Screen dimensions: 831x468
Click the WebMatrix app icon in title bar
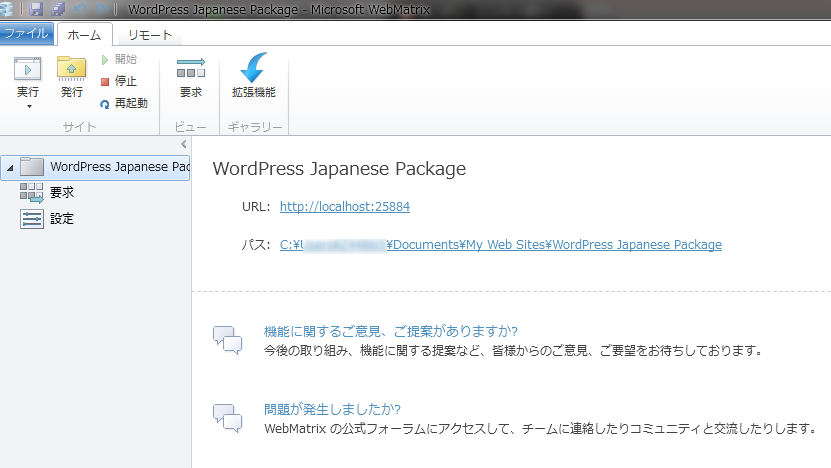[6, 9]
